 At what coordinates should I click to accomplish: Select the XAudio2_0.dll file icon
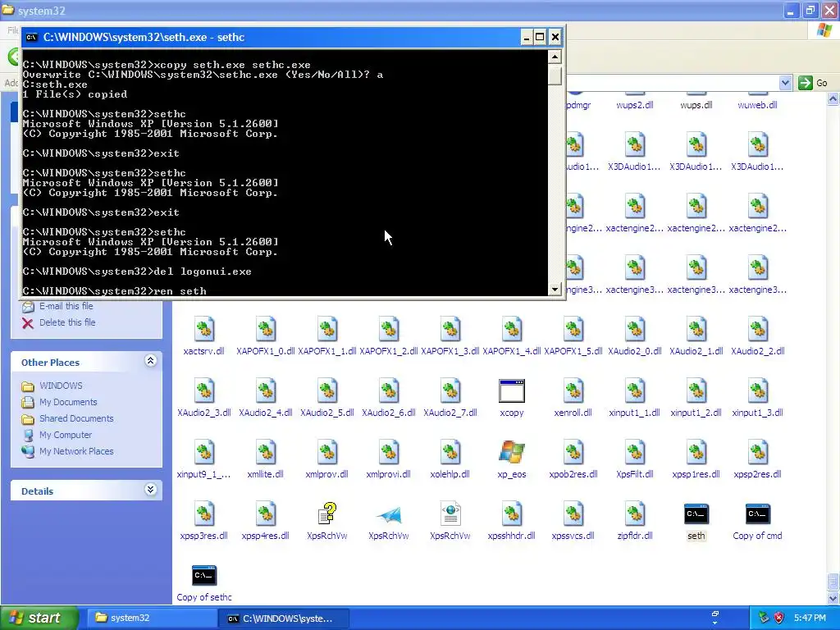pos(635,330)
